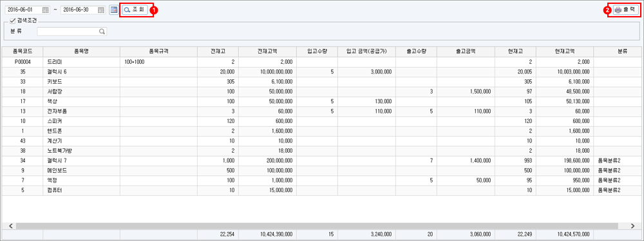Sort by the 입고 금액(공급가) column header
The image size is (644, 241).
pyautogui.click(x=367, y=52)
